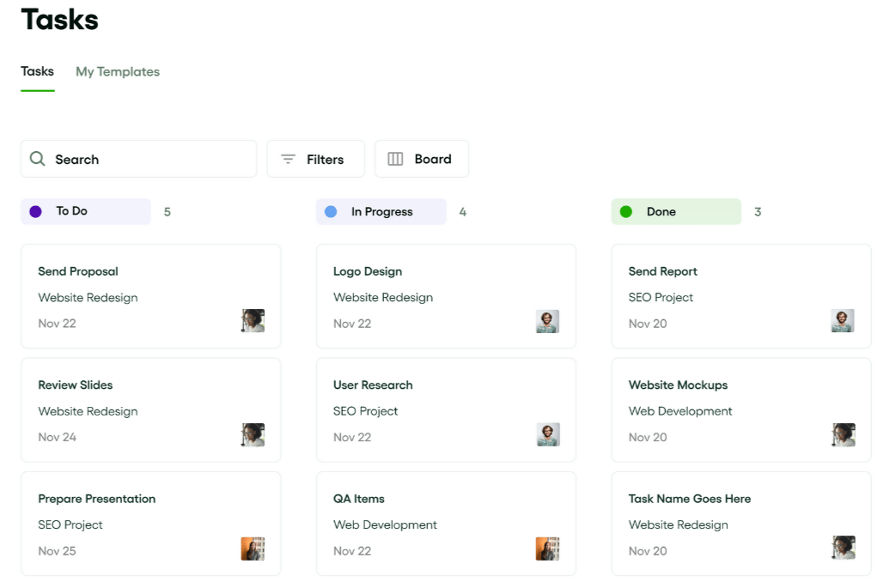Click inside the Search field

point(137,159)
